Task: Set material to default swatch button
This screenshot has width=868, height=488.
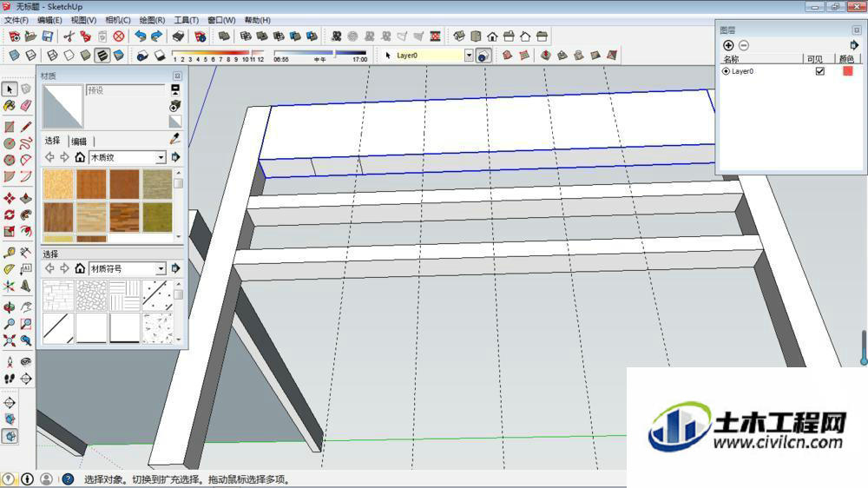Action: [x=175, y=122]
